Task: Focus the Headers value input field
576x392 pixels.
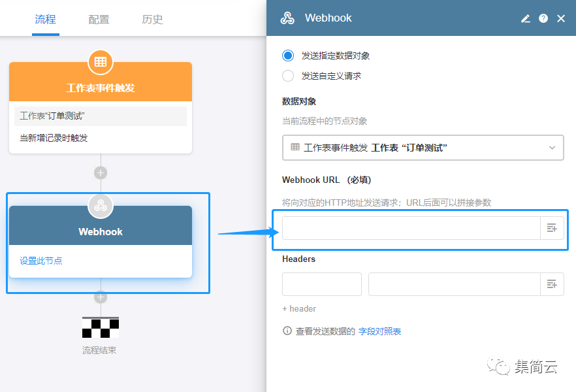Action: pos(455,284)
